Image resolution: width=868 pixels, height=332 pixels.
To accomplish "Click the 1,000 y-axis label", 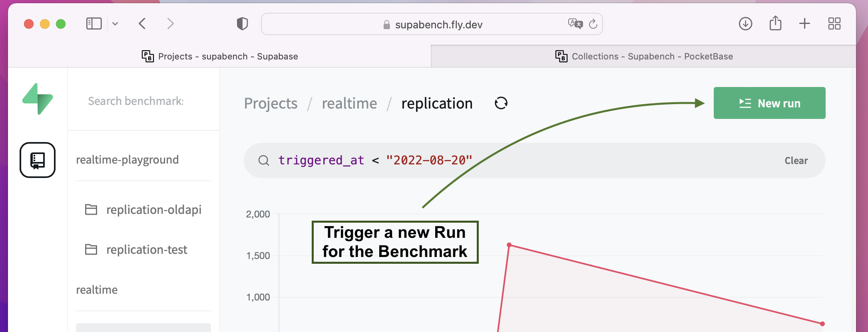I will point(258,297).
